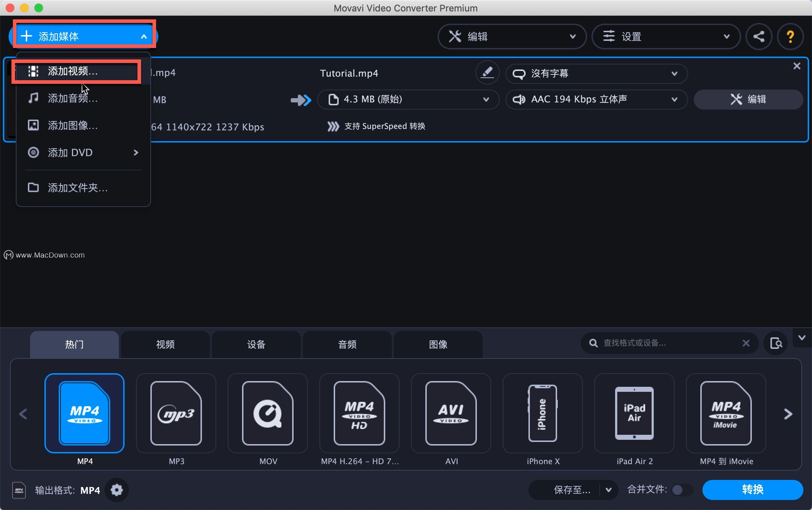
Task: Click the 编辑 button in Tutorial.mp4 row
Action: [748, 99]
